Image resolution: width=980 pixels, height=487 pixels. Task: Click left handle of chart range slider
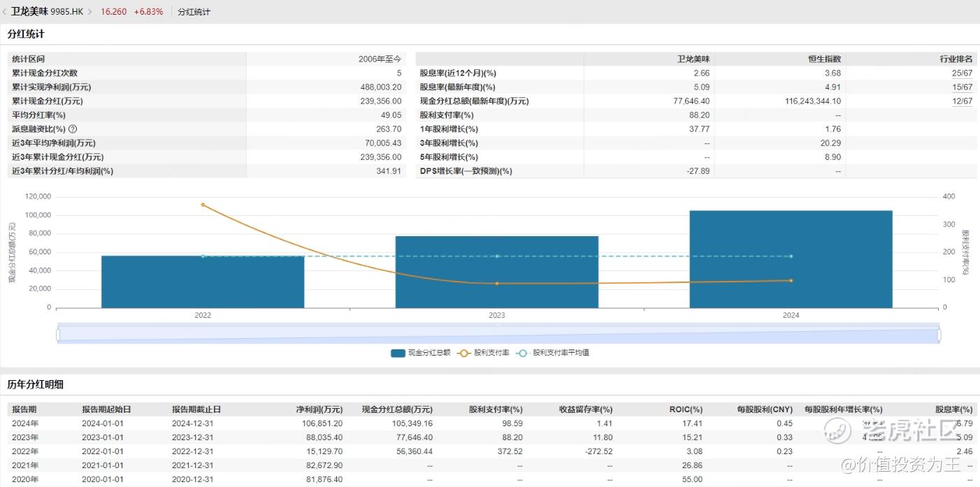58,335
